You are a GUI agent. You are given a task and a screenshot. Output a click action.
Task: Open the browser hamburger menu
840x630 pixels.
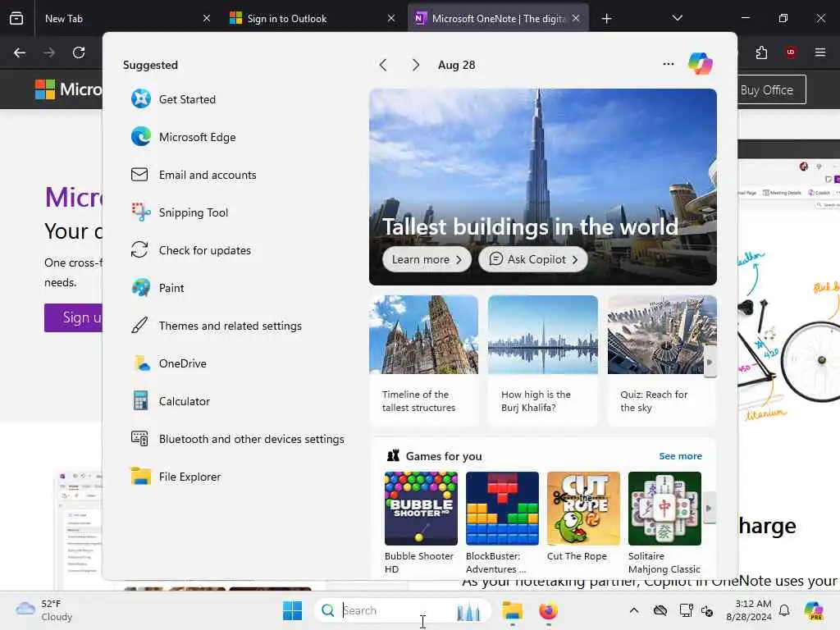click(820, 52)
